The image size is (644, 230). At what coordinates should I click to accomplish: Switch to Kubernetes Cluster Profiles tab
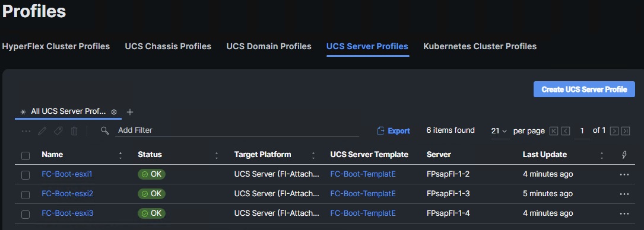click(x=480, y=46)
